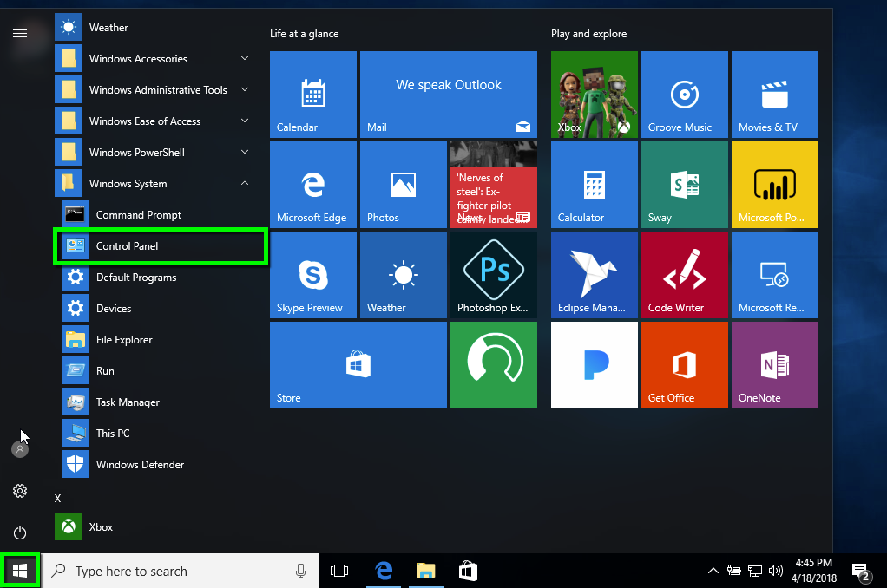Open the Xbox tile with avatars

[x=595, y=95]
